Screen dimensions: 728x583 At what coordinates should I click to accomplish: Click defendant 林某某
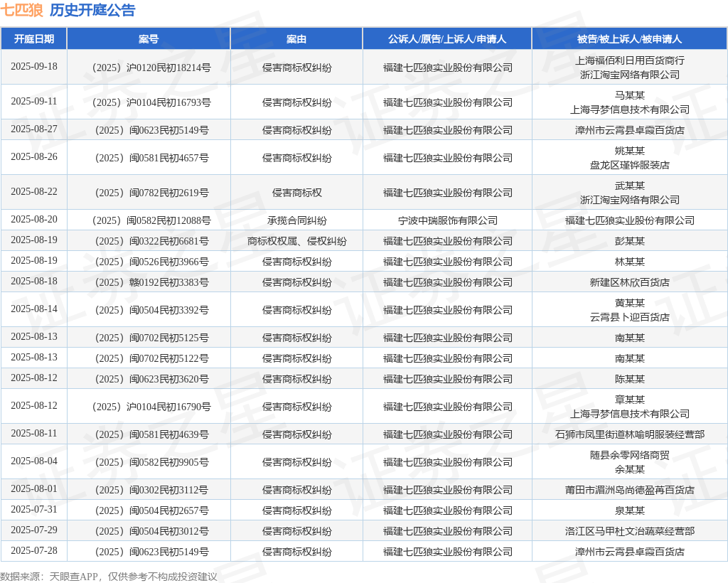(630, 262)
